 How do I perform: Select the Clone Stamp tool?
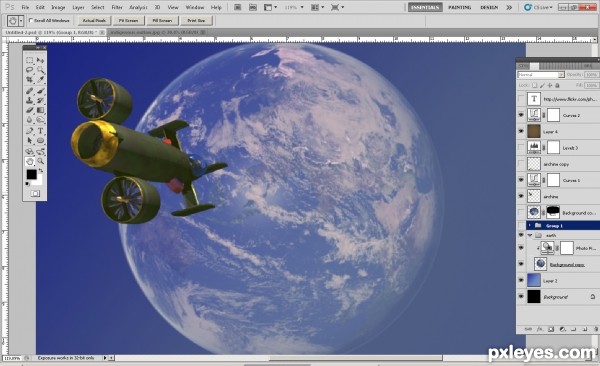(29, 100)
